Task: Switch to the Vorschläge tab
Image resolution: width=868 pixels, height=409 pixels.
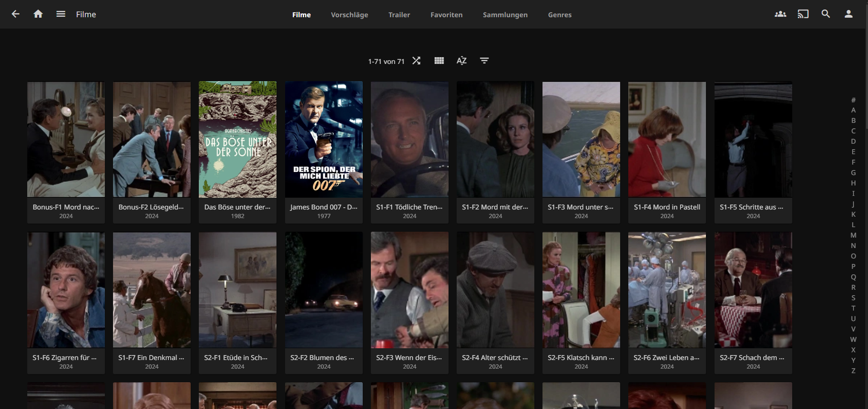Action: coord(349,15)
